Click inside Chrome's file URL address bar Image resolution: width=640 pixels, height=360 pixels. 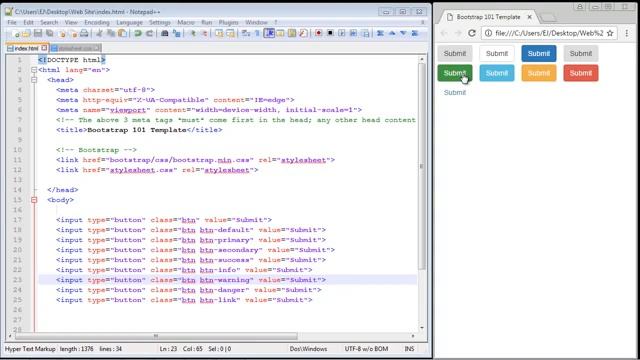pos(549,33)
